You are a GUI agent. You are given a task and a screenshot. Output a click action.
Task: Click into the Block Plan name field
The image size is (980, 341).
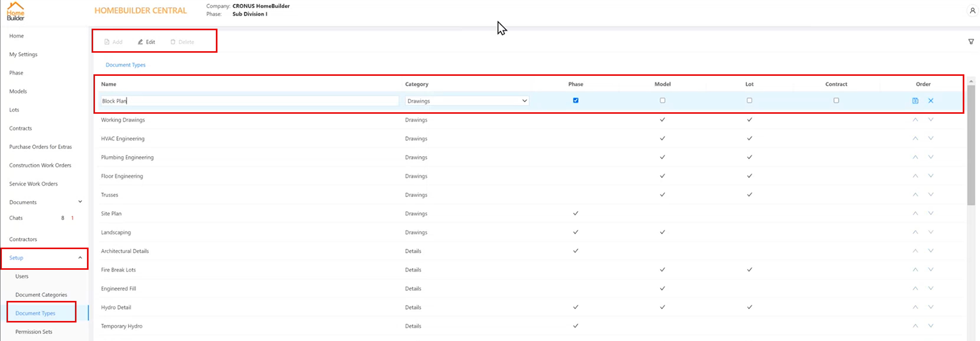249,101
